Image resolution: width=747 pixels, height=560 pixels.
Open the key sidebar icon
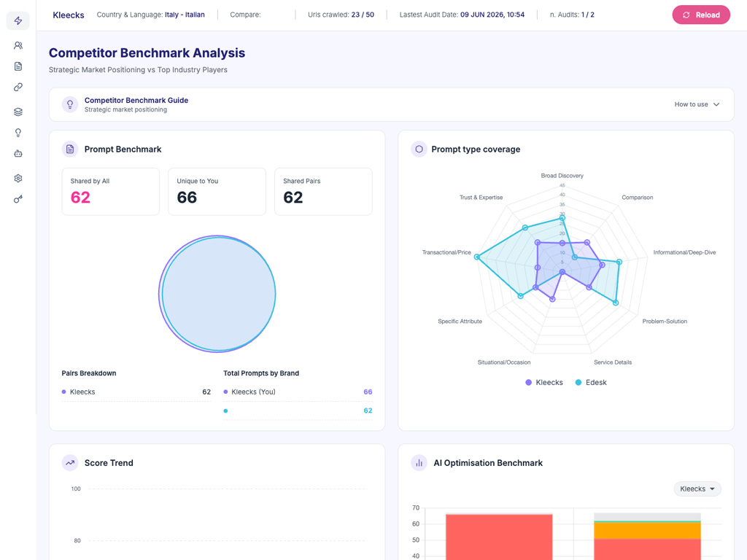tap(18, 199)
